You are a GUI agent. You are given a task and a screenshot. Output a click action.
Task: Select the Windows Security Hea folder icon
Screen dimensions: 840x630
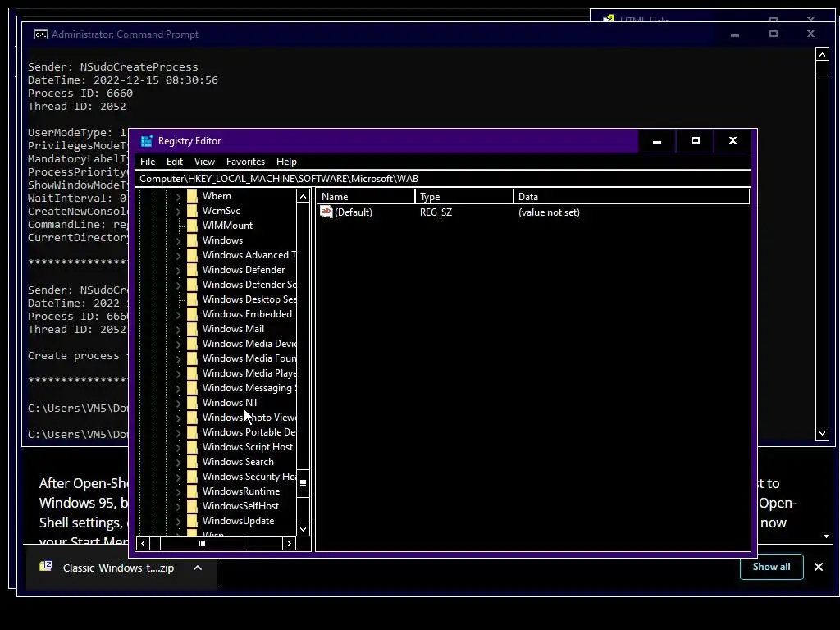[x=192, y=477]
